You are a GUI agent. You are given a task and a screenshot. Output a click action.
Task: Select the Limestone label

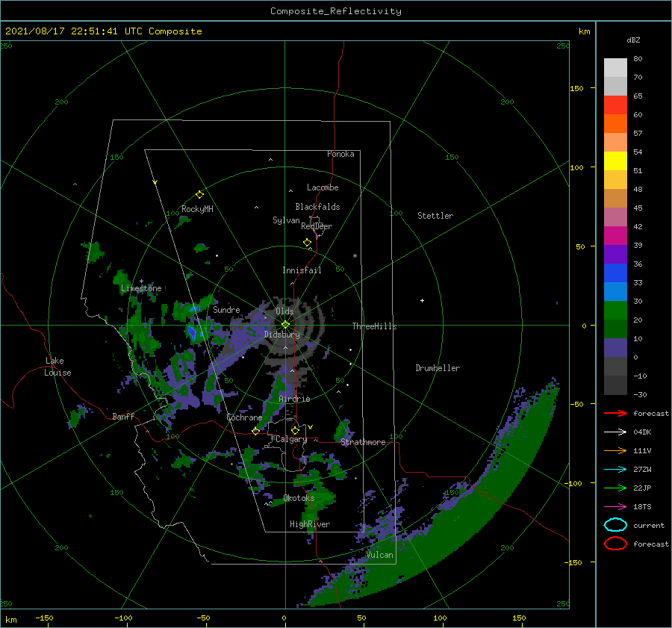(141, 288)
